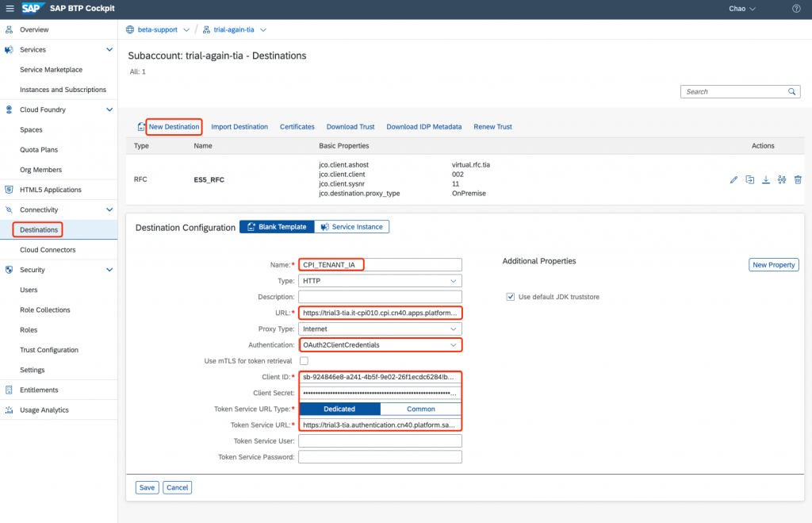
Task: Edit the ES5_RFC destination with pencil icon
Action: pyautogui.click(x=733, y=180)
